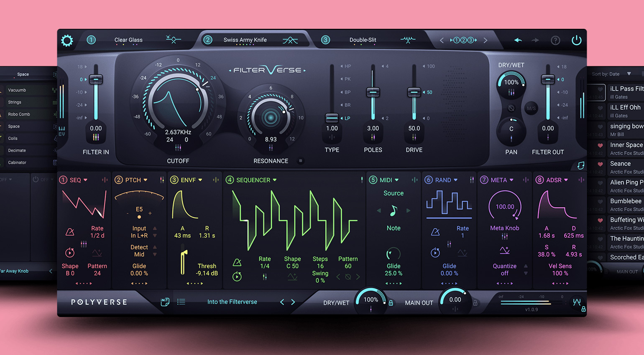This screenshot has height=355, width=644.
Task: Switch to the Swiss Army Knife tab
Action: pyautogui.click(x=245, y=40)
